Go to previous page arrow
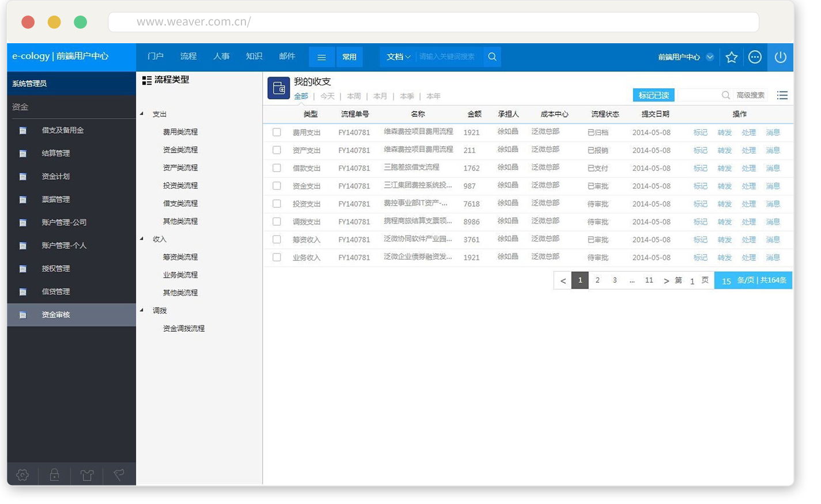The height and width of the screenshot is (504, 821). coord(563,281)
